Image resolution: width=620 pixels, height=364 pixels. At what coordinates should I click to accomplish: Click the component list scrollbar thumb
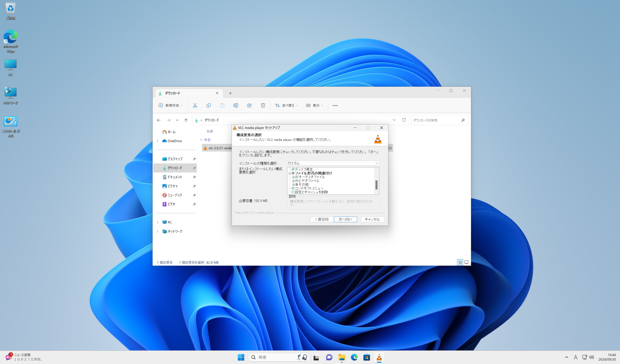coord(376,185)
